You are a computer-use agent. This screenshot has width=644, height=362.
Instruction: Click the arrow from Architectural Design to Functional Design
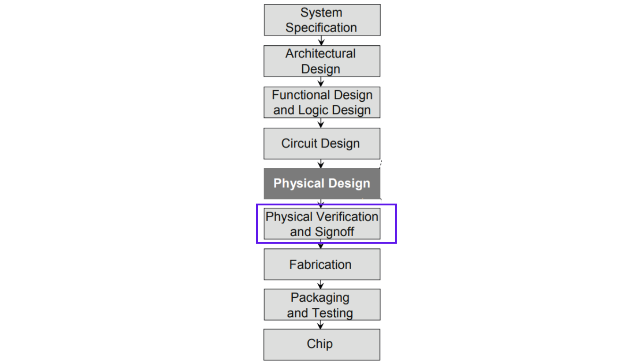tap(321, 82)
